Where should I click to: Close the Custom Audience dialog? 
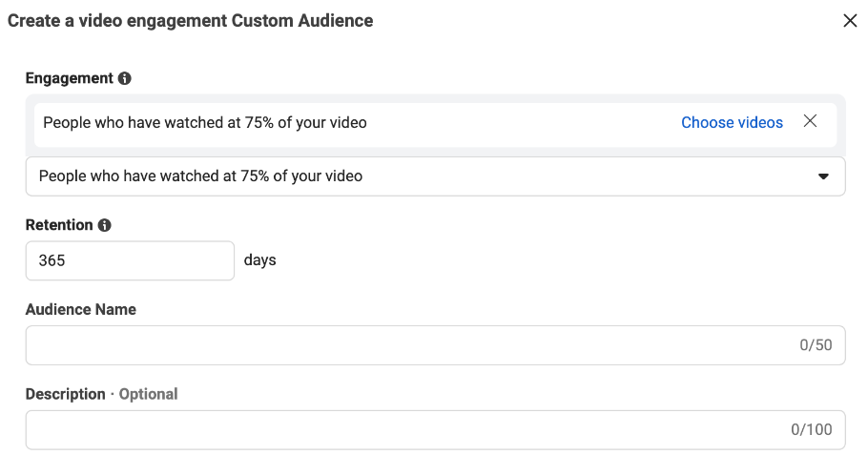coord(850,21)
